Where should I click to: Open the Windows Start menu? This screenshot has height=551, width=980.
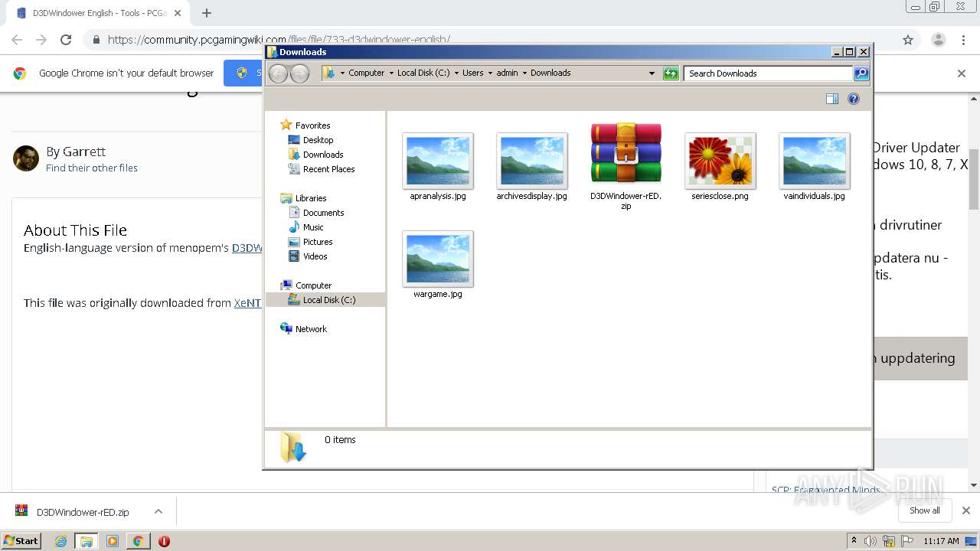tap(21, 540)
